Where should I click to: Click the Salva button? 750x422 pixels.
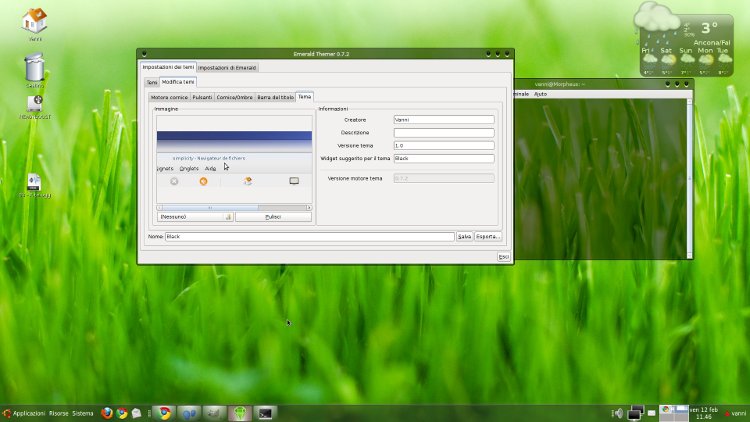tap(464, 237)
